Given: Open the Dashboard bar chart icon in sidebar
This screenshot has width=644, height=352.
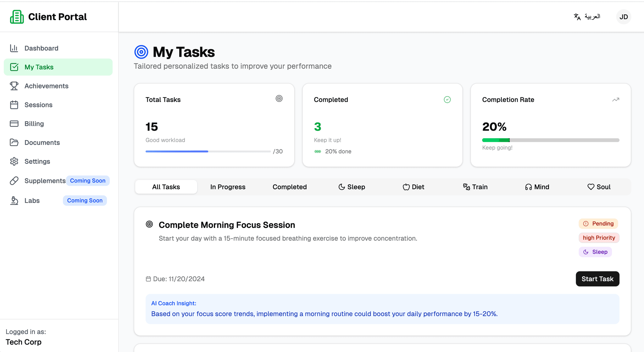Looking at the screenshot, I should tap(14, 48).
